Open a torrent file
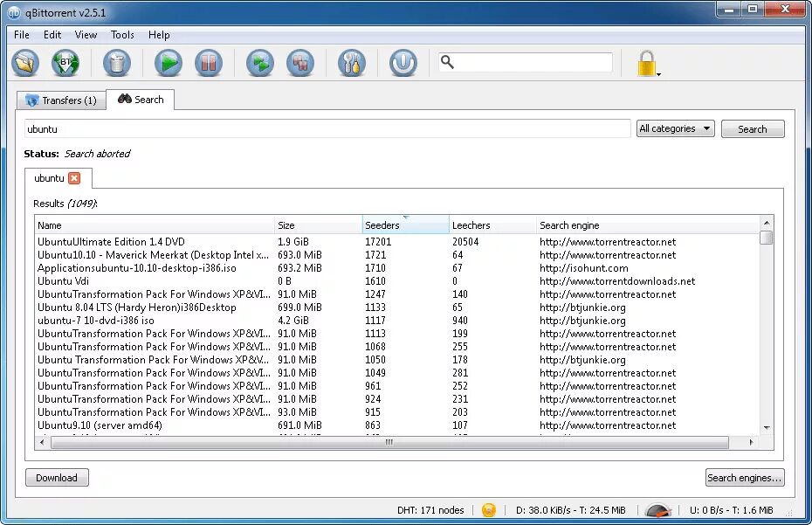This screenshot has width=812, height=525. click(x=24, y=62)
